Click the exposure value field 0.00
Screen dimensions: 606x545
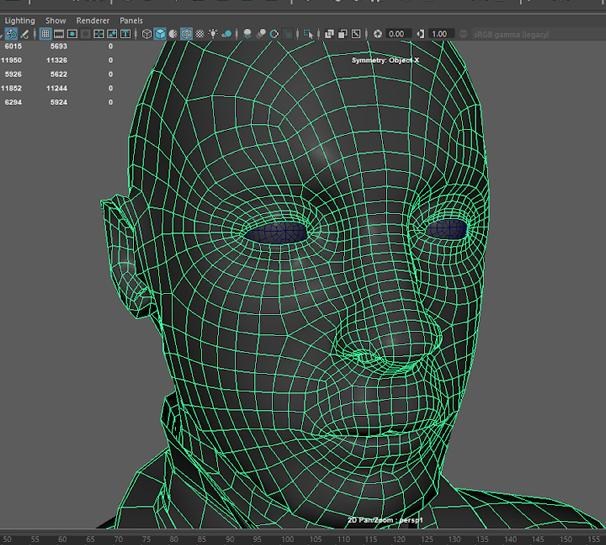(396, 34)
